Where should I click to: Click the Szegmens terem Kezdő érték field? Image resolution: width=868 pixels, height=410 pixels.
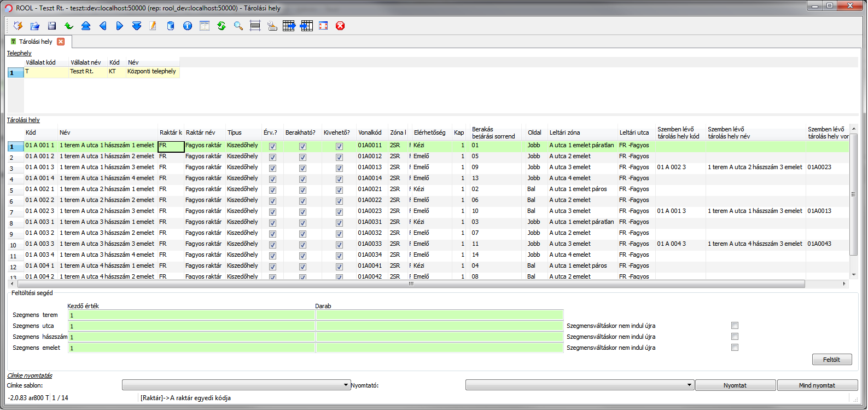[x=191, y=315]
